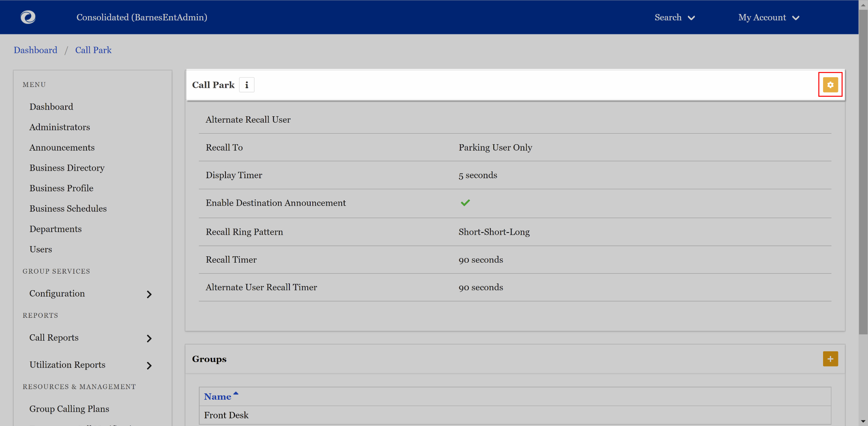Click Consolidated (BarnesEntAdmin) header title
Image resolution: width=868 pixels, height=426 pixels.
click(142, 17)
